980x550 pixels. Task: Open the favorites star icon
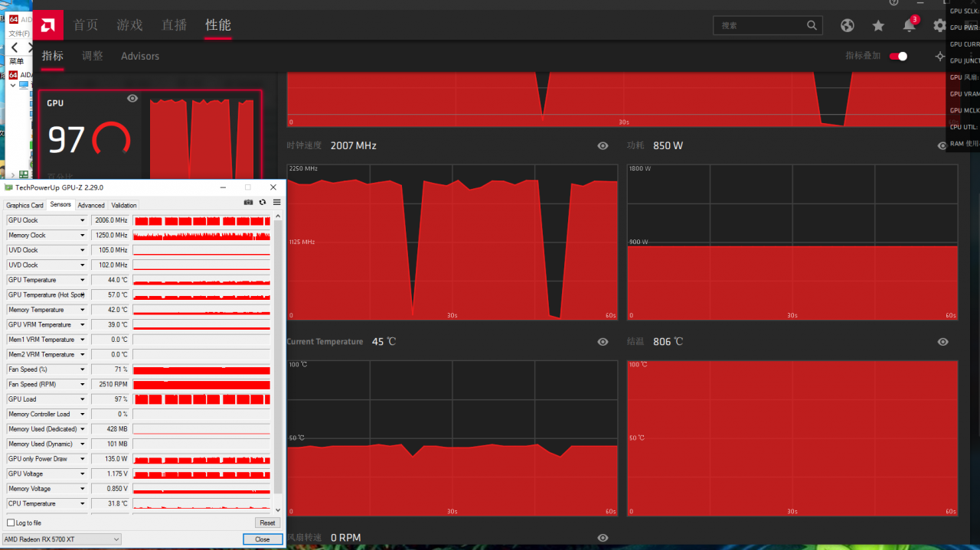[878, 25]
